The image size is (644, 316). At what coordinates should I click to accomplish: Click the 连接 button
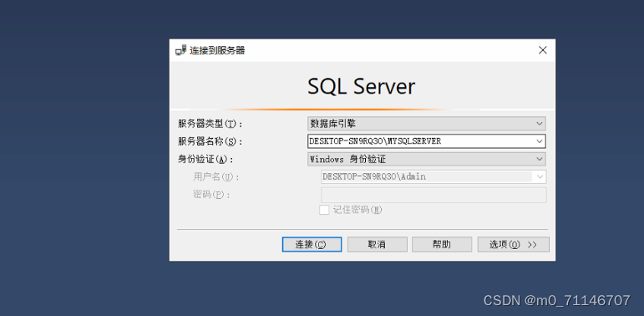coord(312,244)
